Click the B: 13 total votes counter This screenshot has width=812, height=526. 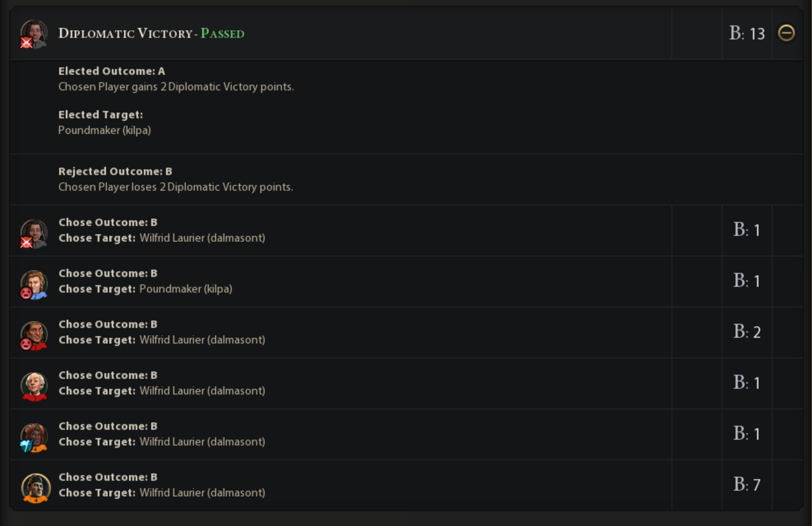(x=747, y=33)
